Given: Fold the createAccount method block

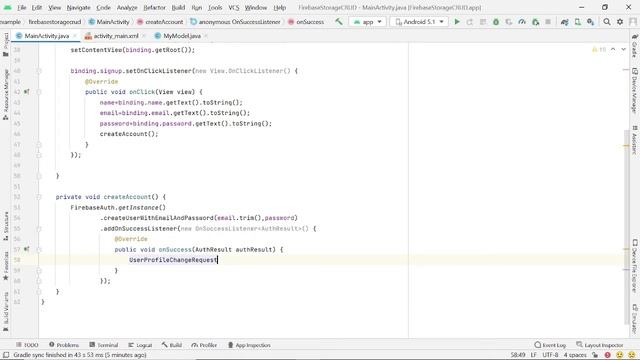Looking at the screenshot, I should (39, 197).
